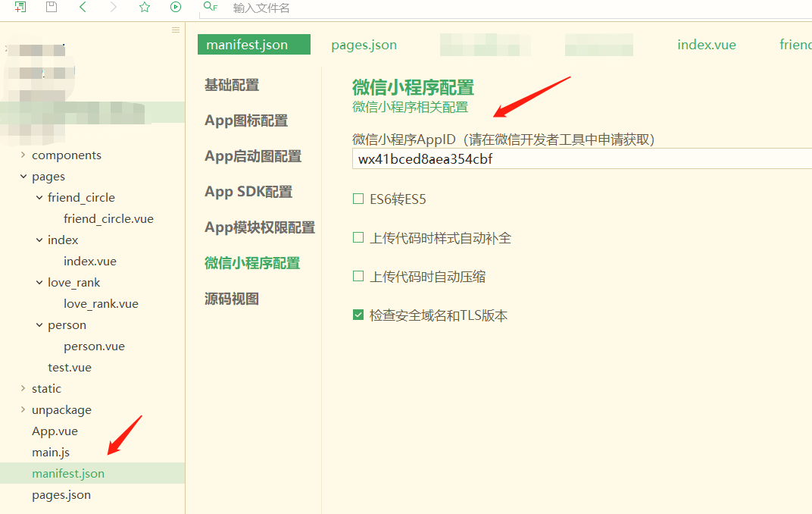This screenshot has height=514, width=812.
Task: Select the static folder label
Action: tap(46, 389)
